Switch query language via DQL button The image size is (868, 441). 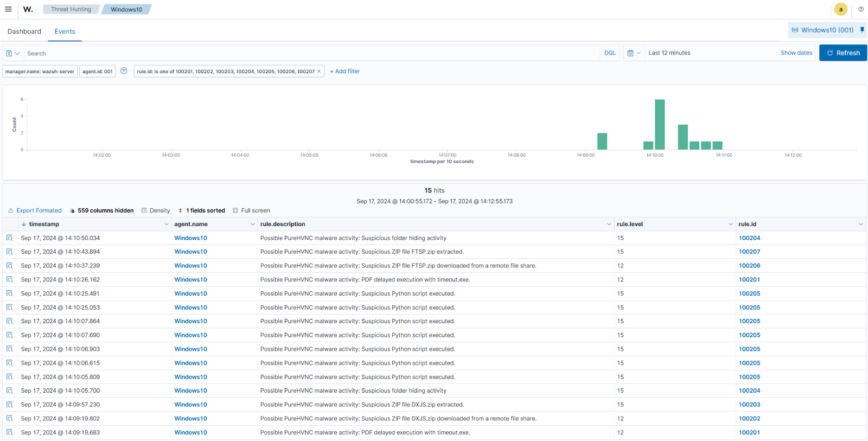(x=610, y=53)
